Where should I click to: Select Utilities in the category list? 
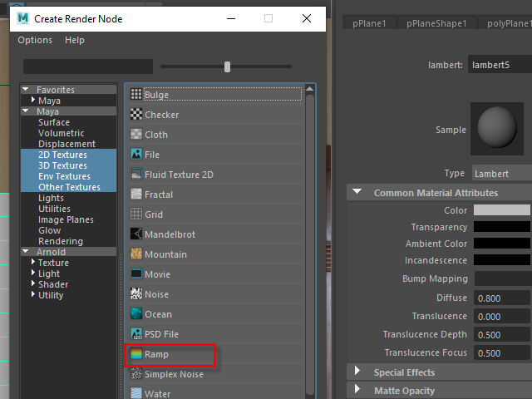point(54,209)
